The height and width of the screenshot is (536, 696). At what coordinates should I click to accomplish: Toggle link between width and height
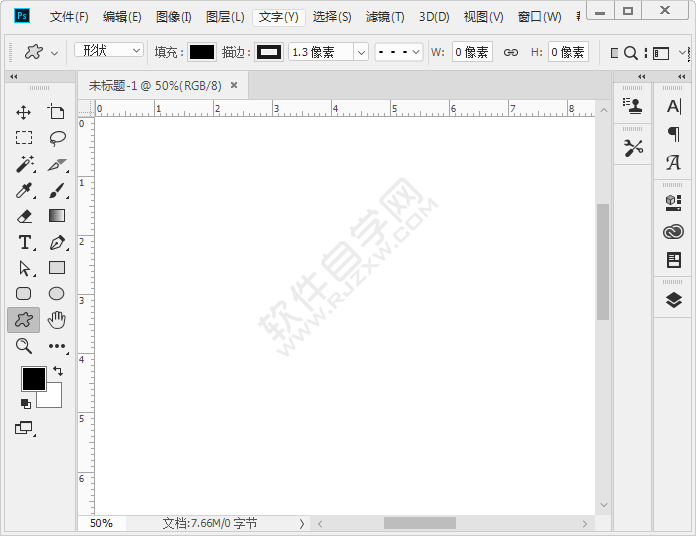click(x=510, y=52)
